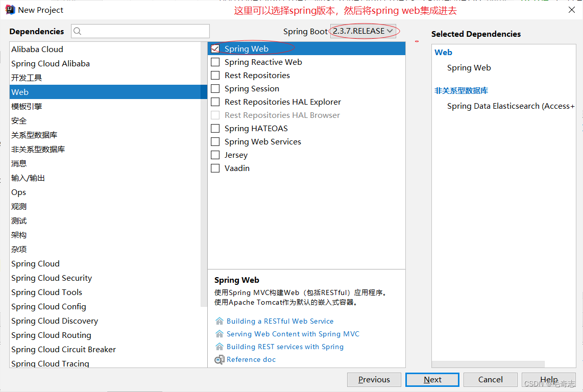583x392 pixels.
Task: Click the 非关系型数据库 header in Selected Dependencies
Action: pyautogui.click(x=461, y=90)
